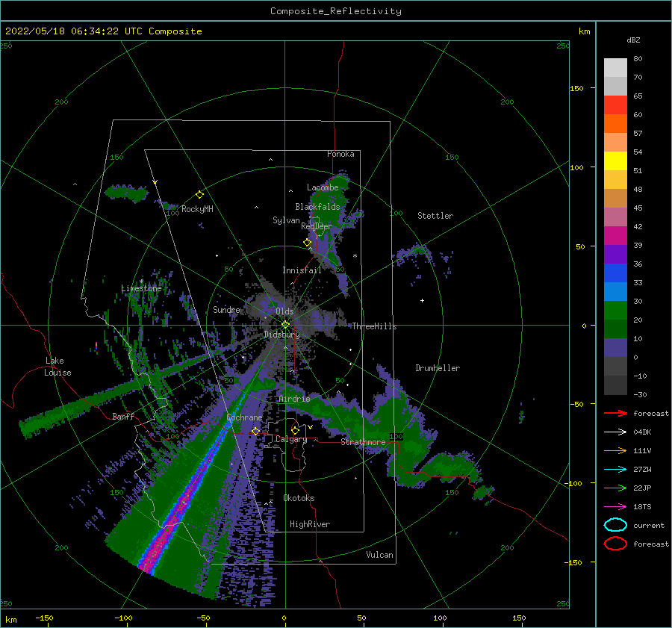
Task: Select the RedDeer city label
Action: 317,226
